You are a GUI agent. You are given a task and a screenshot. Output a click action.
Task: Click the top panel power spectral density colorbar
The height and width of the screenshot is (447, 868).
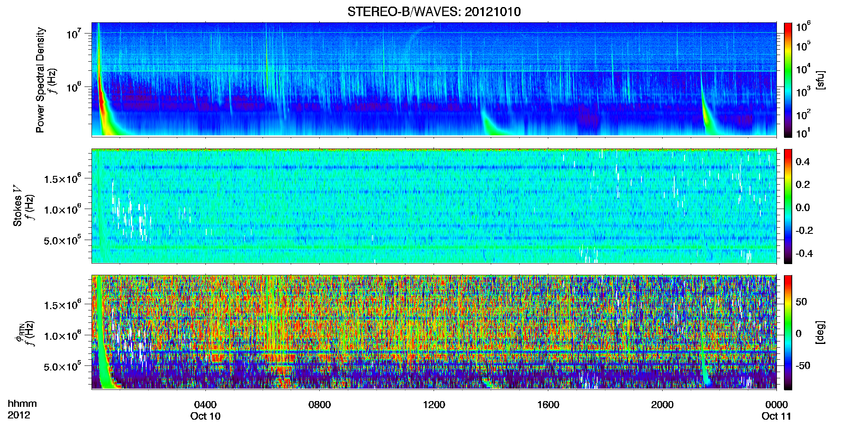[788, 80]
